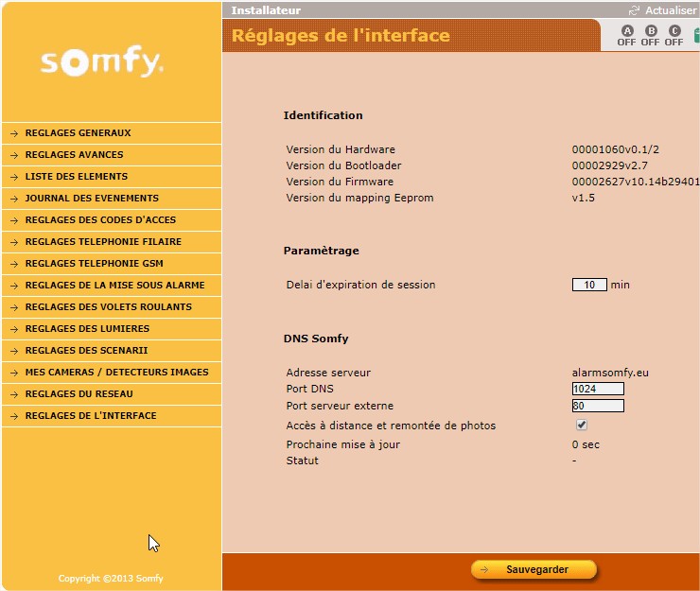Open REGLAGES AVANCES menu
Screen dimensions: 700x591
[x=74, y=155]
